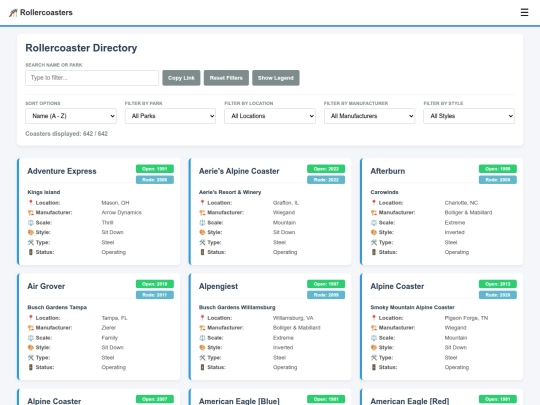Viewport: 540px width, 405px height.
Task: Click the Afterburn manufacturer crane icon
Action: [x=374, y=212]
